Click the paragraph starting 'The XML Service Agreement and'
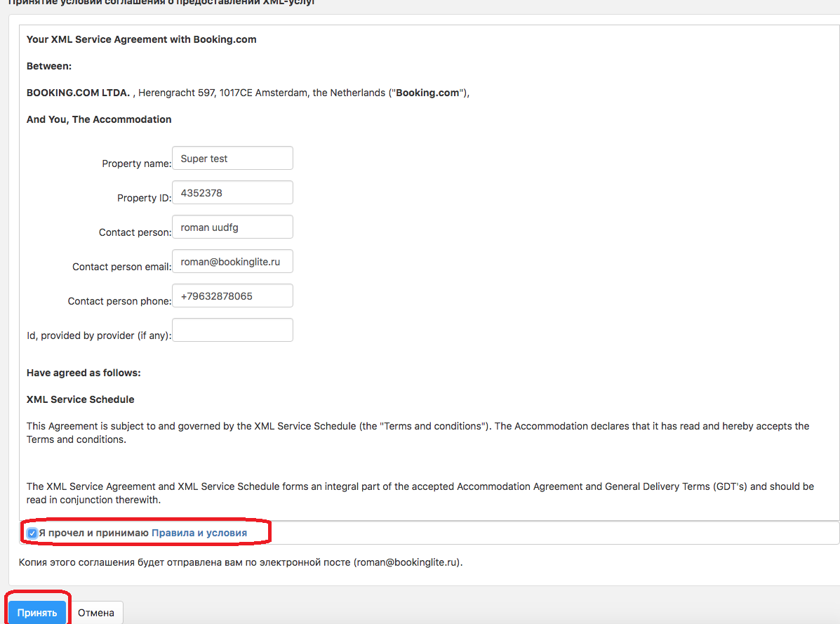 point(420,493)
